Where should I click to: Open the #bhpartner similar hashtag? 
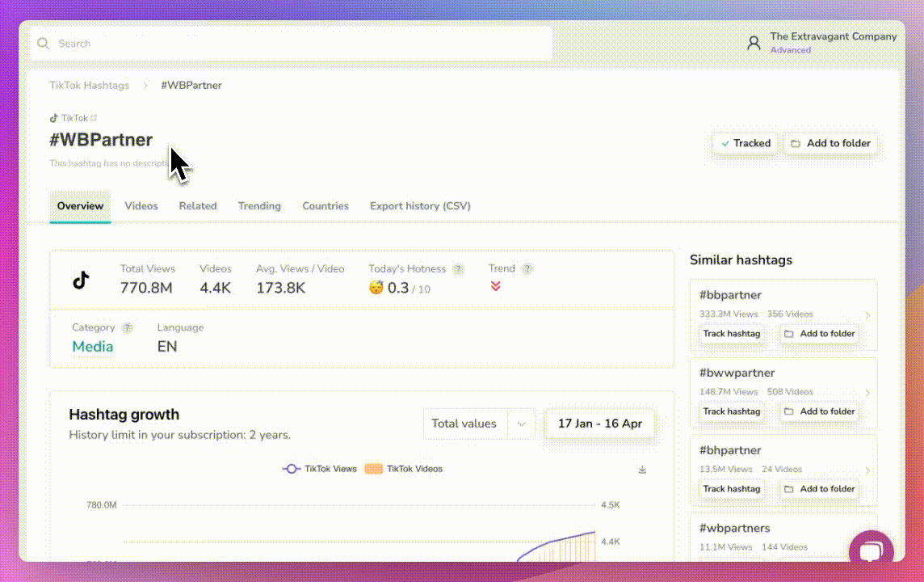730,450
